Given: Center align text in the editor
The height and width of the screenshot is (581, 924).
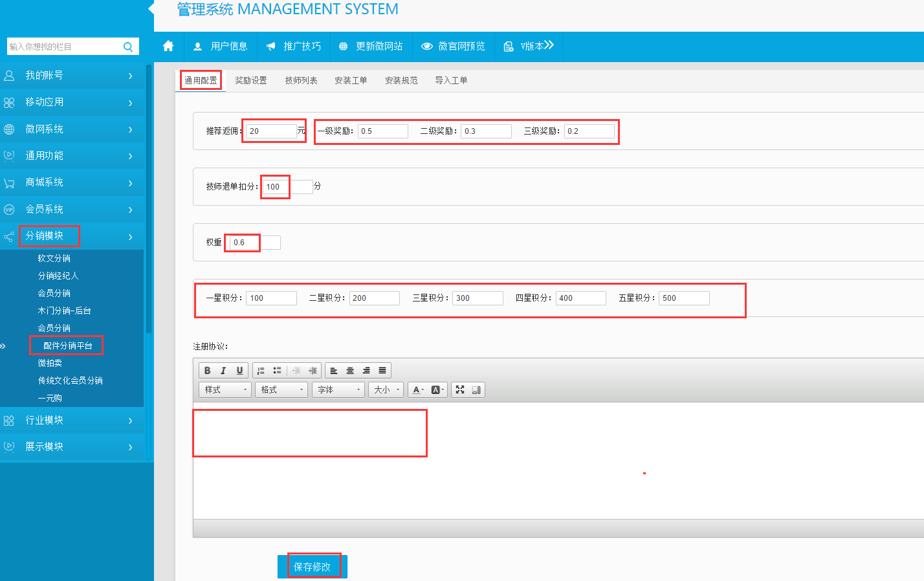Looking at the screenshot, I should click(x=350, y=371).
